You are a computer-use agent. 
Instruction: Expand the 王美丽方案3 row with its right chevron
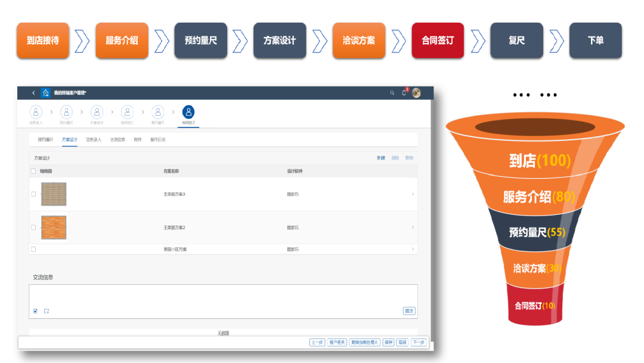point(413,194)
